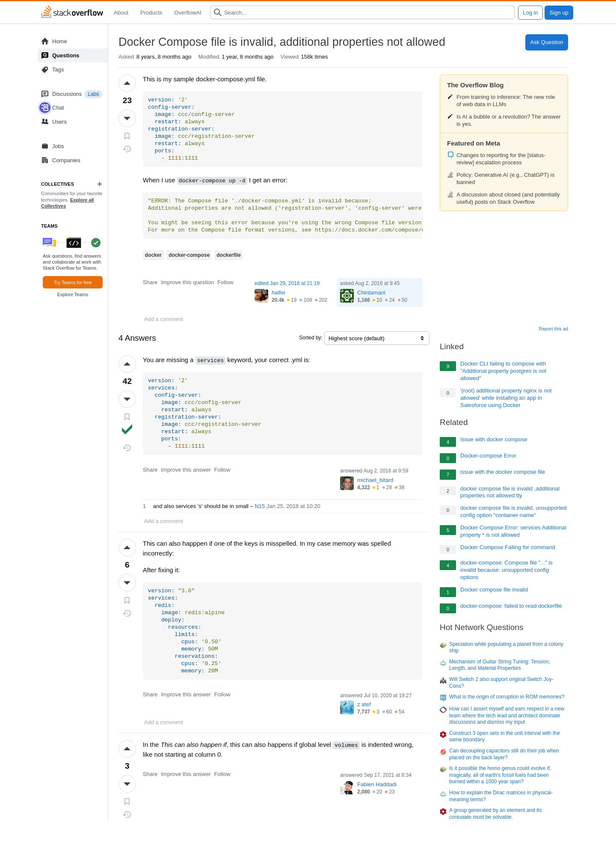616x856 pixels.
Task: Add a collective with the plus icon
Action: 100,184
